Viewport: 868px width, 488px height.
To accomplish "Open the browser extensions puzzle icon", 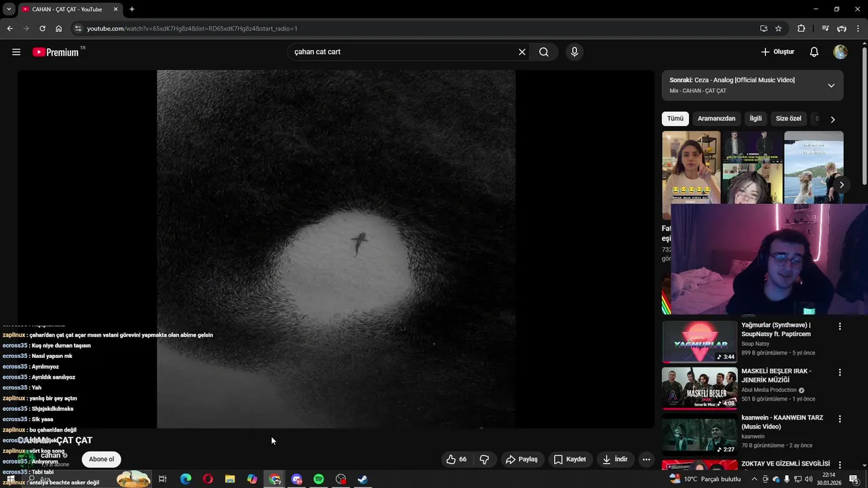I will [802, 28].
